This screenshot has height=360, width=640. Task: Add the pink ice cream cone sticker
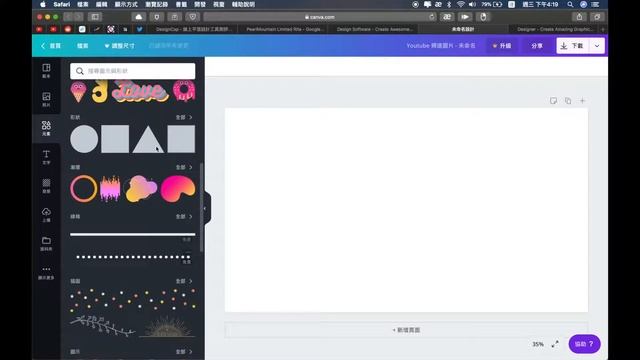click(78, 91)
